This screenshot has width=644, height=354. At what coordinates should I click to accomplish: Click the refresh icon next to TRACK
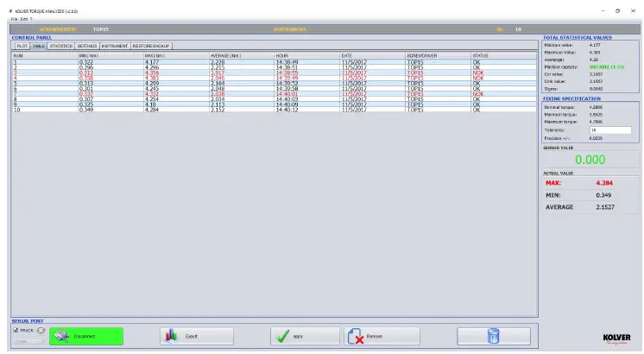[x=41, y=330]
